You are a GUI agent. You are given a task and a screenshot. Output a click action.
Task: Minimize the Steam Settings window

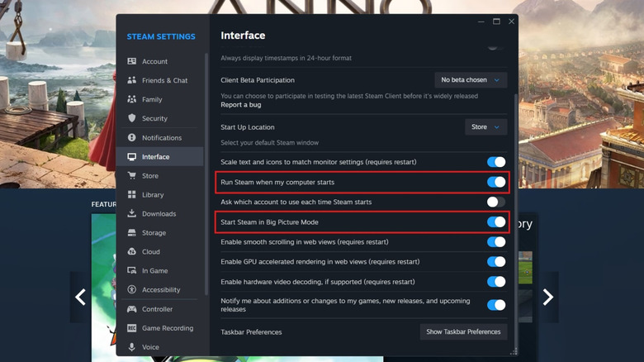point(481,21)
